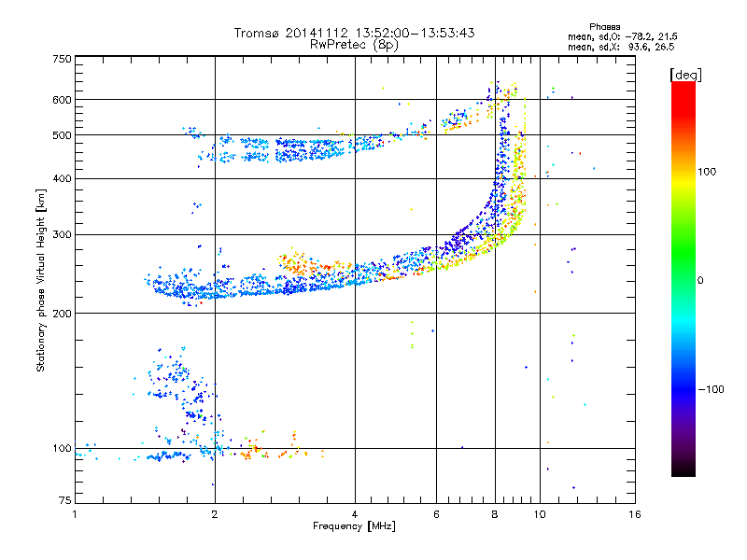Click the '8' MHz x-axis tick label

point(495,514)
